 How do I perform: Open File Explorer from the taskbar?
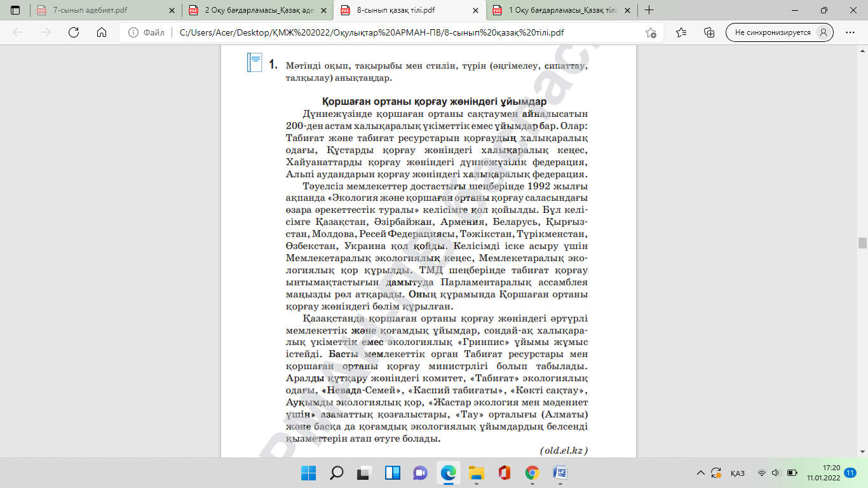(476, 473)
